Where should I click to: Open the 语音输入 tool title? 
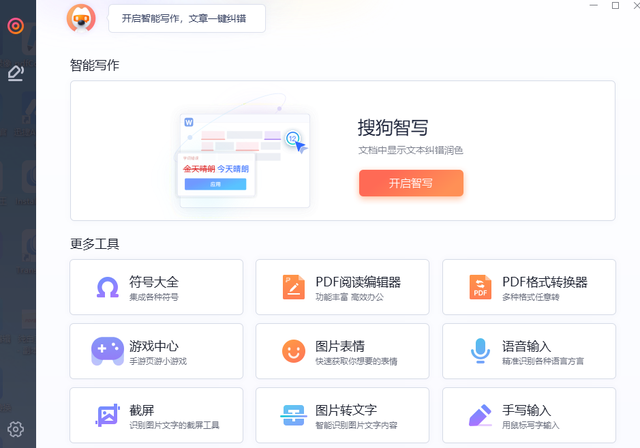(527, 346)
